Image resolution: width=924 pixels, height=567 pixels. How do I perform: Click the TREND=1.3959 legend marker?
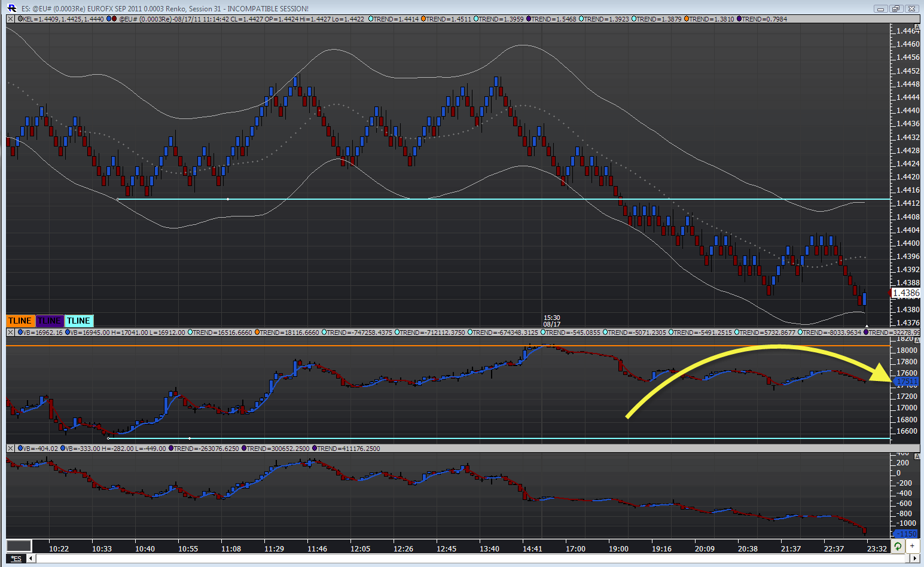point(476,19)
